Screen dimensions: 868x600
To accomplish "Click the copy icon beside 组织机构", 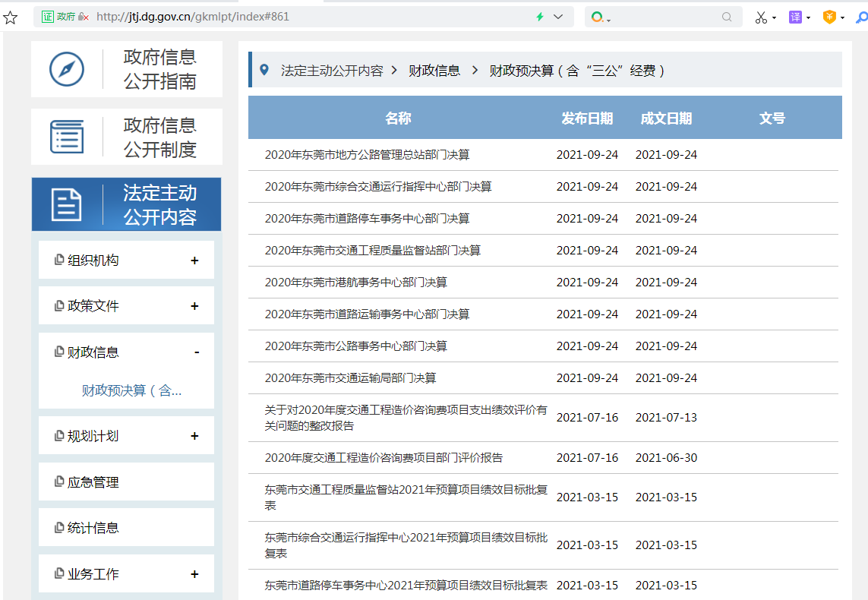I will pos(58,260).
